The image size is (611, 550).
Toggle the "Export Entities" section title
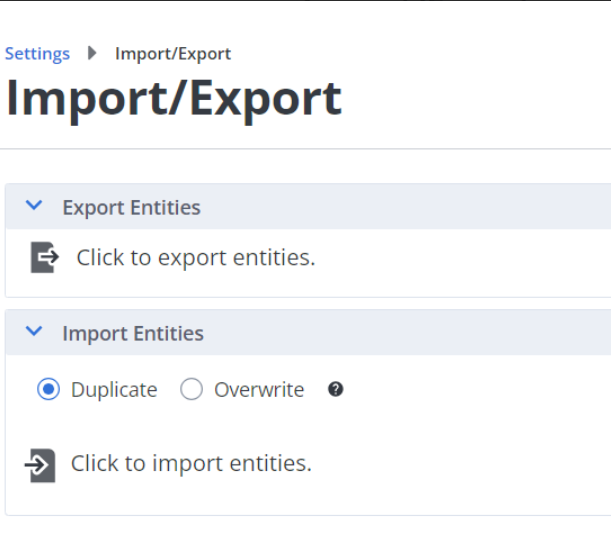(x=131, y=208)
